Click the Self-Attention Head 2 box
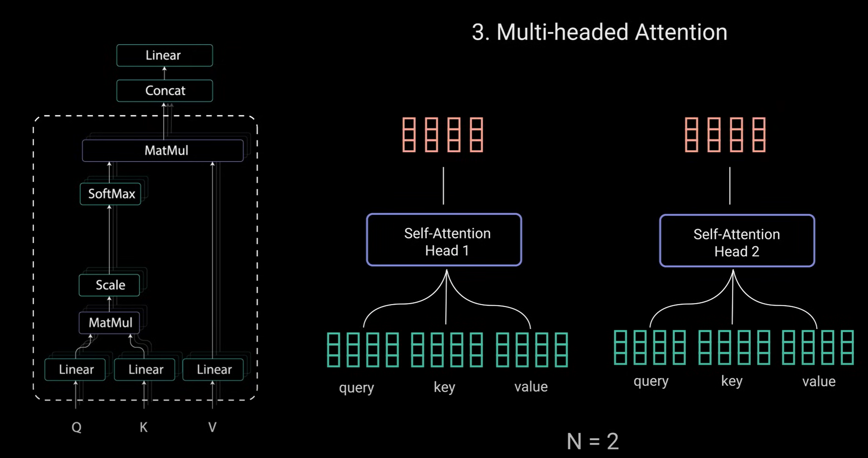The width and height of the screenshot is (868, 458). coord(737,241)
